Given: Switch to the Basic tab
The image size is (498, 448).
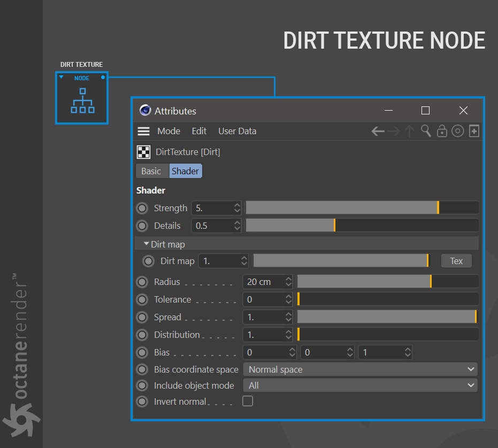Looking at the screenshot, I should click(151, 171).
